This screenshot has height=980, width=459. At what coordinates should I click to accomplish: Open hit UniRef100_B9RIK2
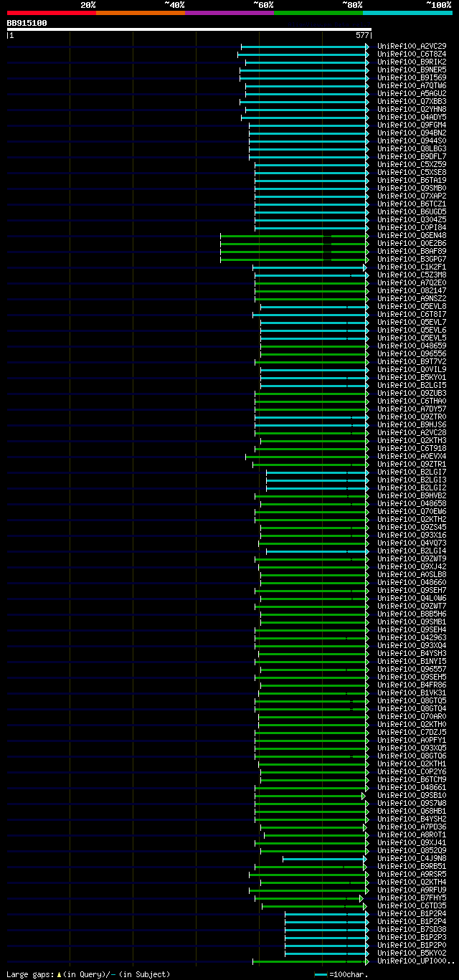[412, 62]
